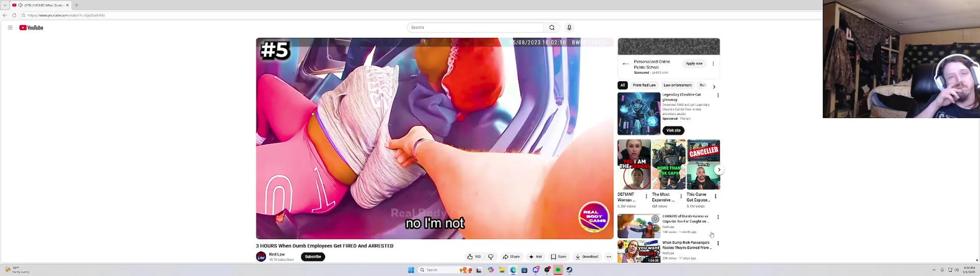This screenshot has width=980, height=276.
Task: Dislike the video with thumbs down
Action: tap(491, 257)
